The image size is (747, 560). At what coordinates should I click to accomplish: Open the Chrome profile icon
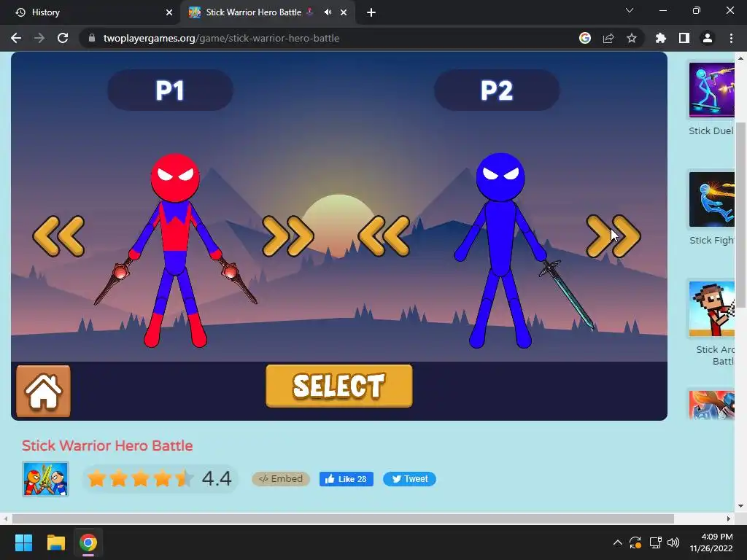[708, 38]
